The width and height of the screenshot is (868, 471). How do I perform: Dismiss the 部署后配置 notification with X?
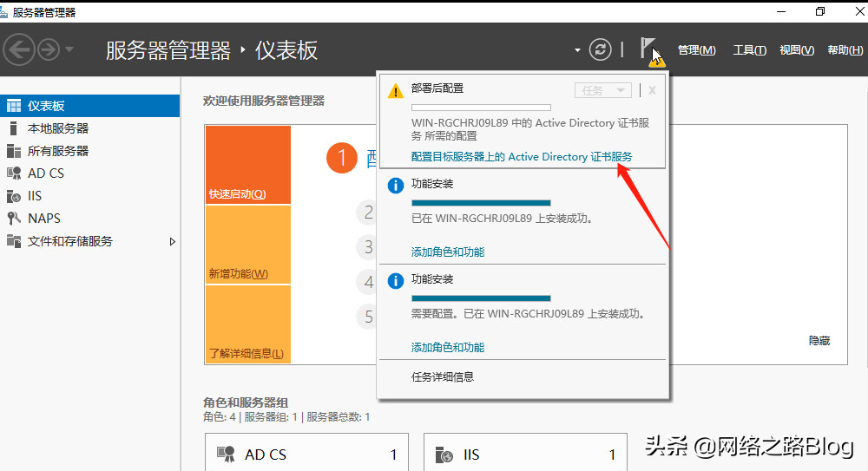(x=652, y=90)
